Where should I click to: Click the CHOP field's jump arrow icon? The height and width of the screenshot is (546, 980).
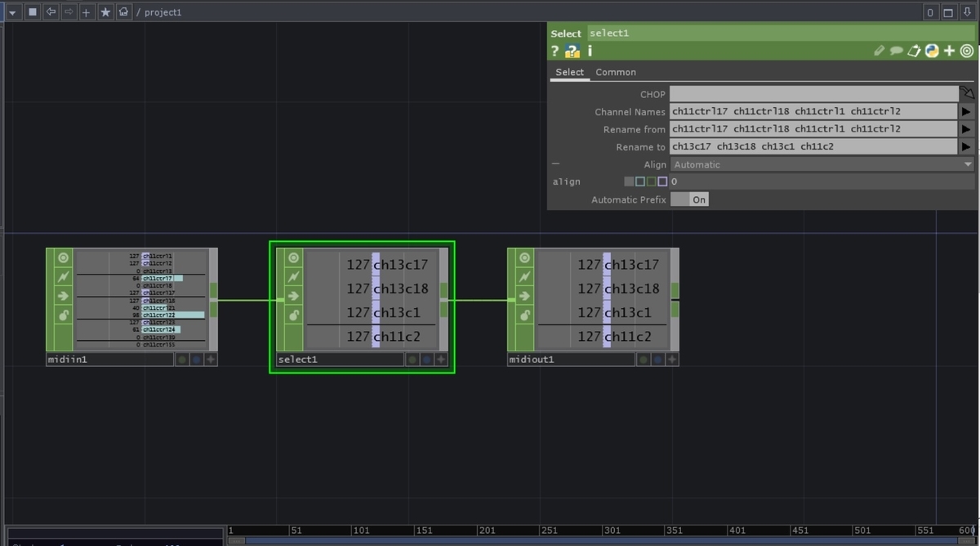(967, 94)
